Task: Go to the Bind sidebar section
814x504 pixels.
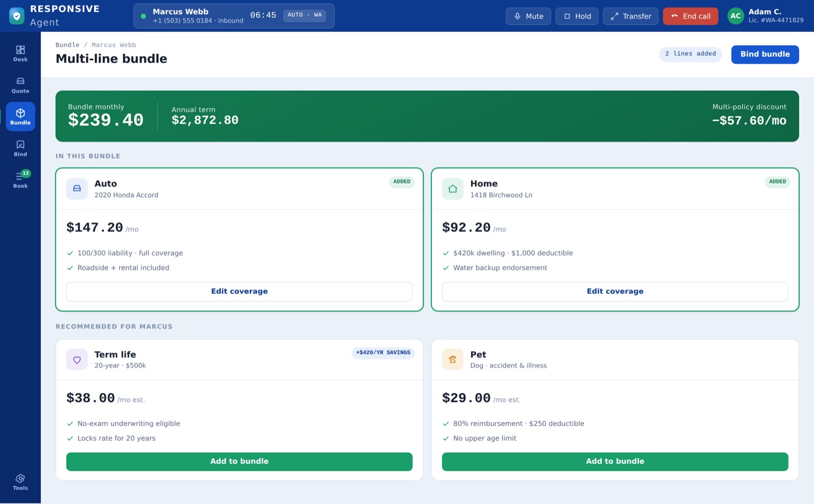Action: click(x=20, y=148)
